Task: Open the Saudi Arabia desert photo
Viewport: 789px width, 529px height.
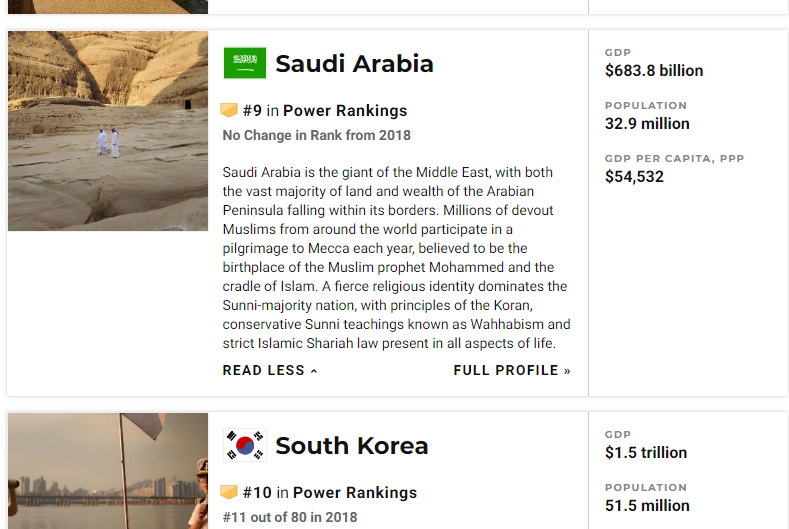Action: (x=108, y=131)
